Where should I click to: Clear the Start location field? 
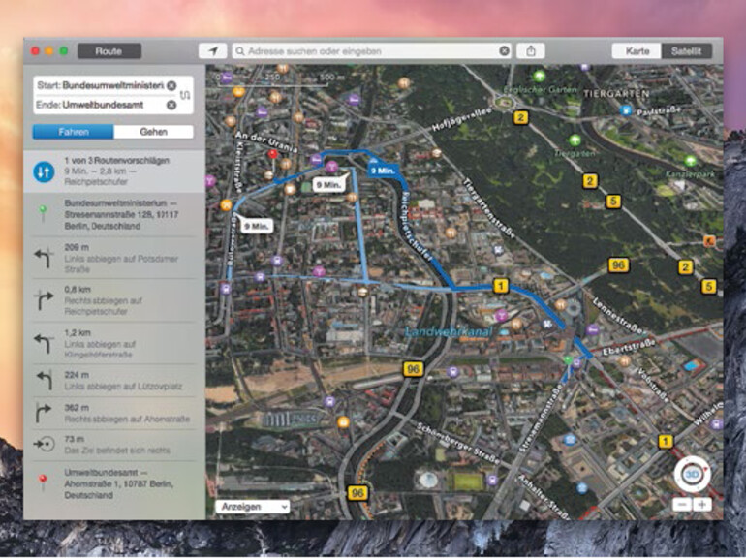(171, 85)
